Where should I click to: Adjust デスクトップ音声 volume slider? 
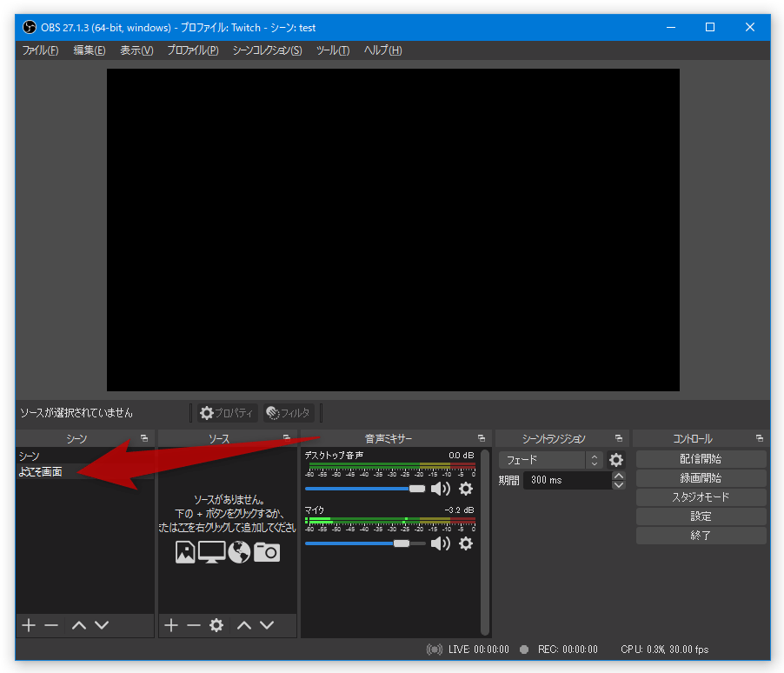[x=365, y=489]
